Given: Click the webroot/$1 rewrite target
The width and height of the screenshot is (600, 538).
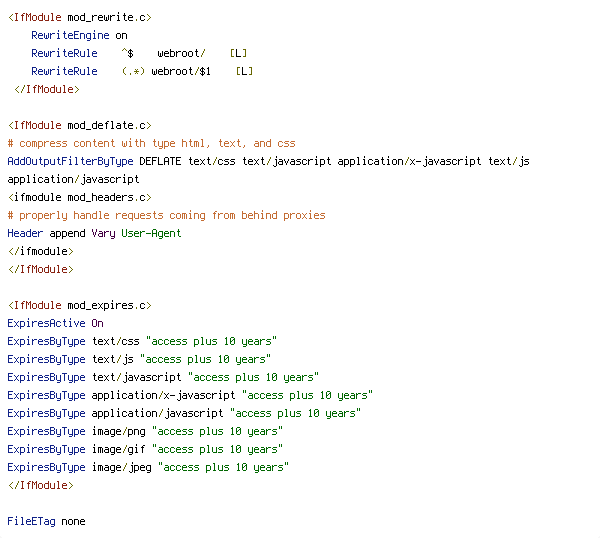Looking at the screenshot, I should click(x=181, y=71).
